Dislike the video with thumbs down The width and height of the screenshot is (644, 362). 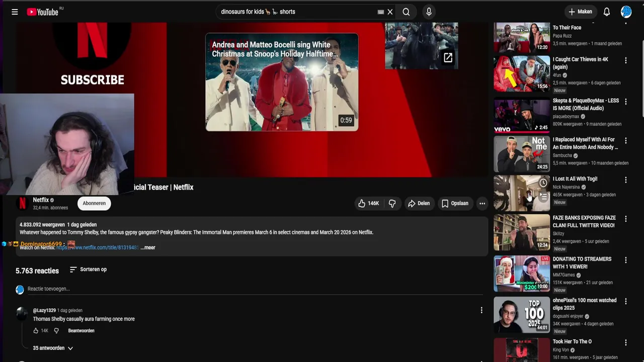click(392, 203)
